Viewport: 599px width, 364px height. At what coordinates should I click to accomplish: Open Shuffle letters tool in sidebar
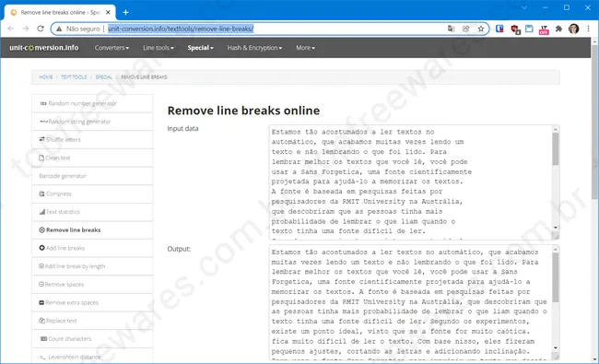(x=92, y=139)
